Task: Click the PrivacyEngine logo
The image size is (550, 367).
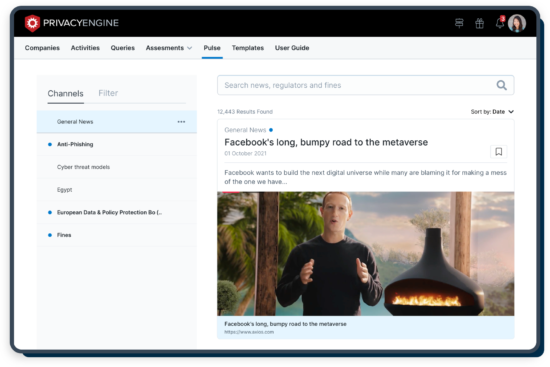Action: pyautogui.click(x=72, y=23)
